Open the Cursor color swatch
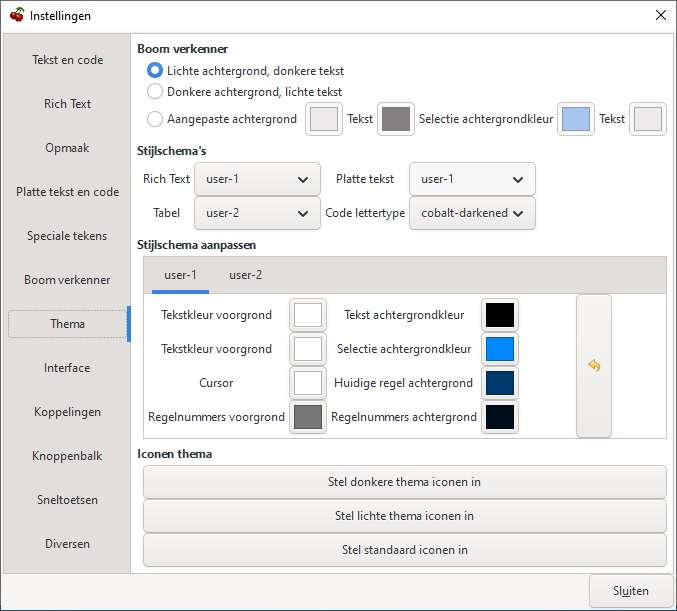 tap(308, 383)
